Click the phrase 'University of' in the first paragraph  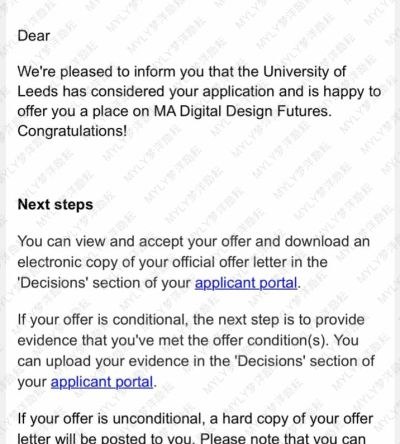click(304, 72)
